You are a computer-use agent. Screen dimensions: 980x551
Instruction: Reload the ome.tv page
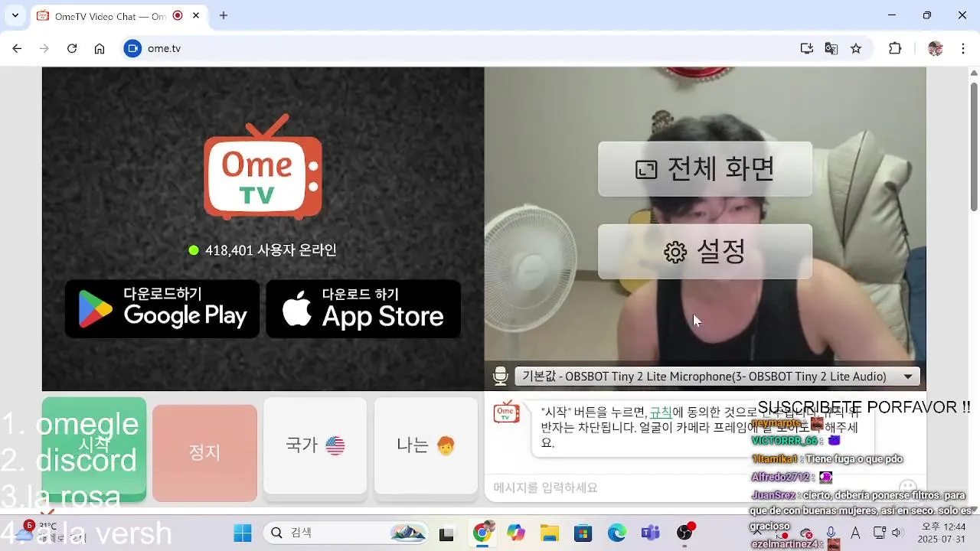click(72, 48)
